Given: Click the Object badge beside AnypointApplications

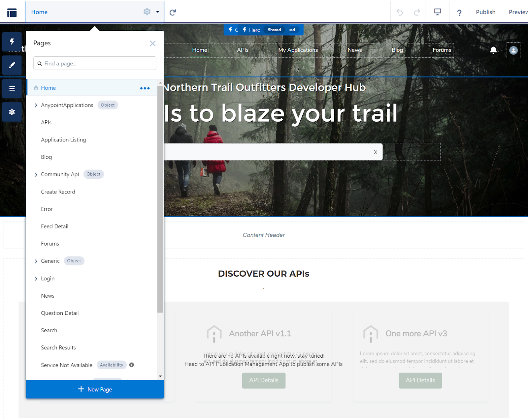Looking at the screenshot, I should click(108, 105).
